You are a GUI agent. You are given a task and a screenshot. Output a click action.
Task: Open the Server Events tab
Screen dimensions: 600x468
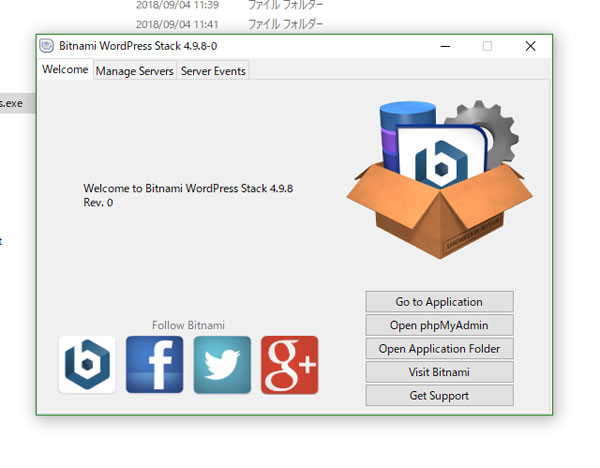213,71
